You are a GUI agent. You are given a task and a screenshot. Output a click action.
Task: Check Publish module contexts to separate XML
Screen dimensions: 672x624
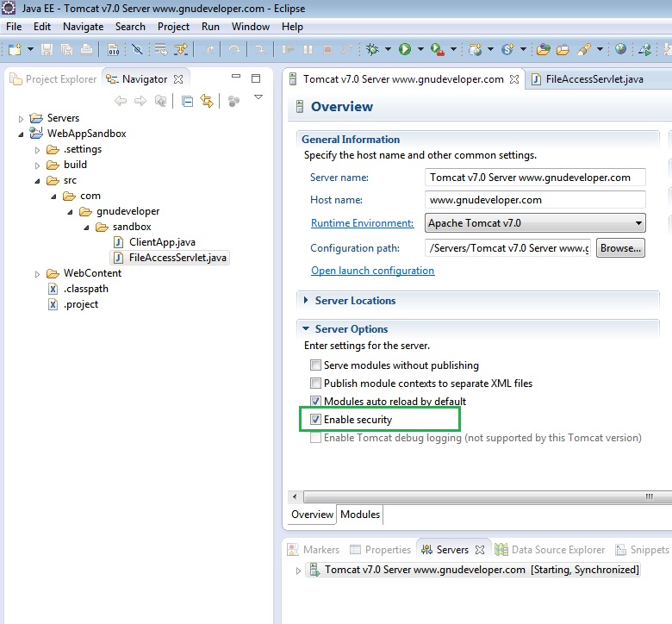316,384
